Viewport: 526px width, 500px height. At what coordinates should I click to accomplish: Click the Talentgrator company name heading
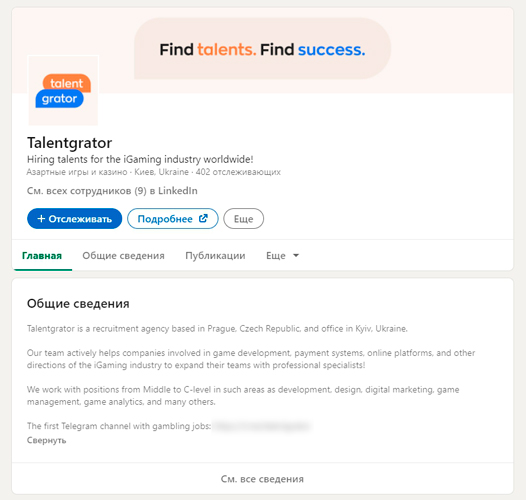tap(69, 143)
